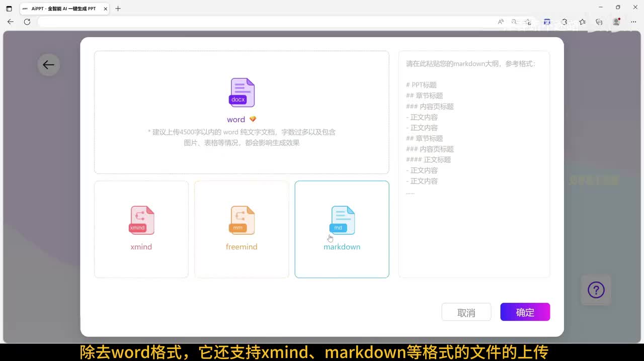644x361 pixels.
Task: Click the round back arrow on page
Action: point(48,65)
